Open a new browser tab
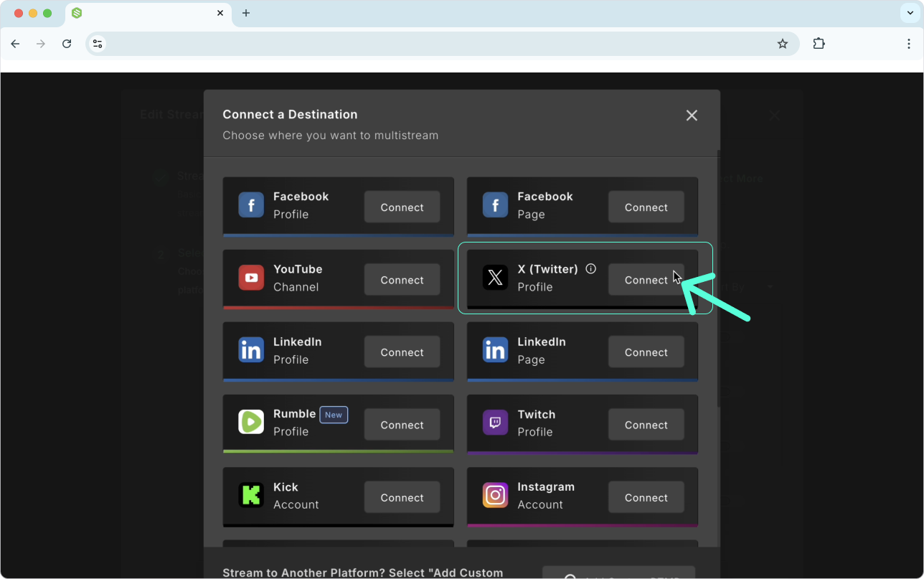 (246, 13)
